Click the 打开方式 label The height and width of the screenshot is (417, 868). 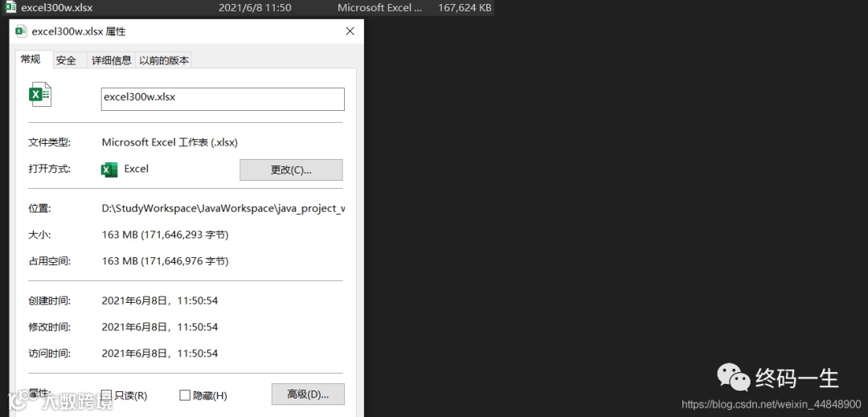[x=50, y=169]
